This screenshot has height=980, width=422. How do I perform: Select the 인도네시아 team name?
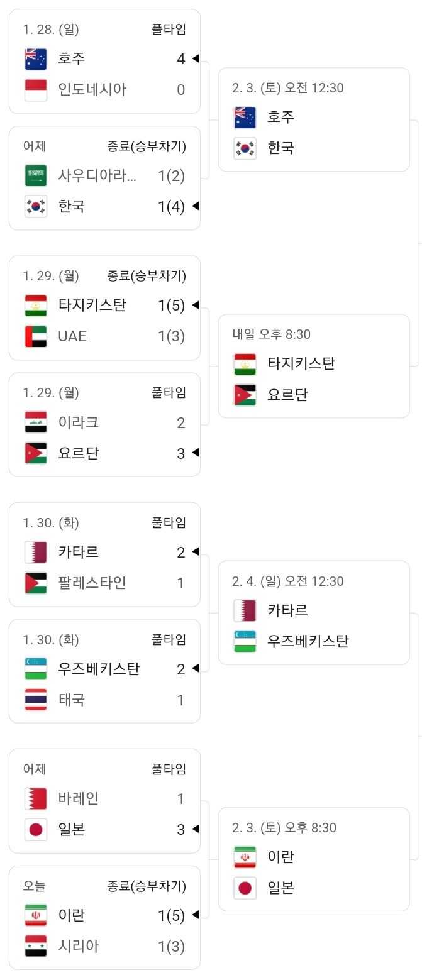point(92,90)
